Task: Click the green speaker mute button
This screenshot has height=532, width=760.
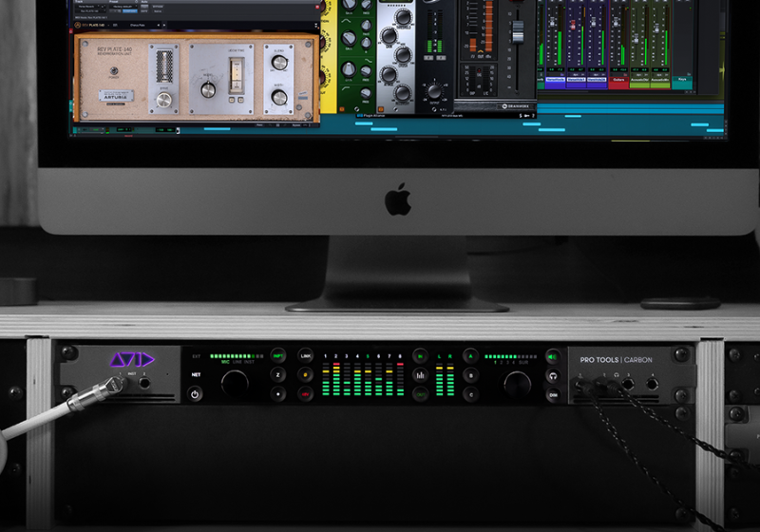Action: tap(552, 357)
